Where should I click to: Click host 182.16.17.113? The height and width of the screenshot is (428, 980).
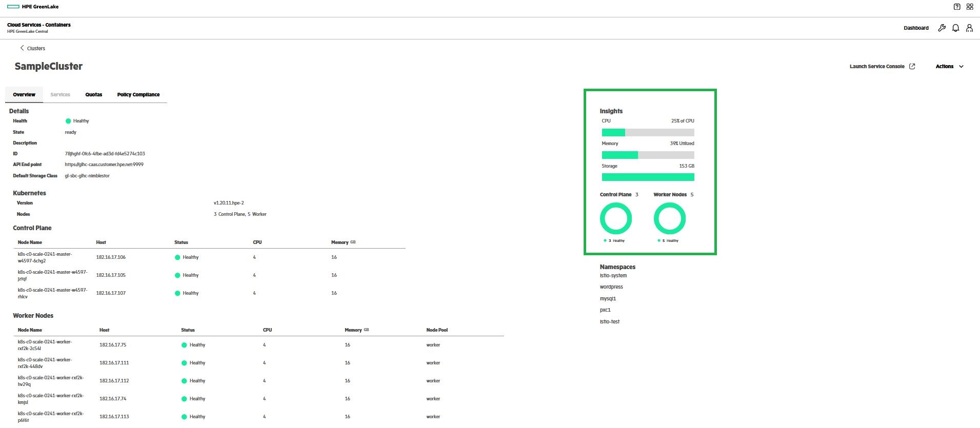pos(114,417)
